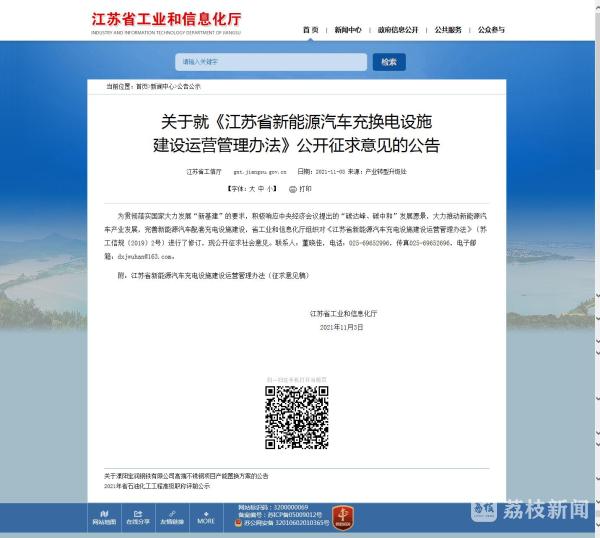600x538 pixels.
Task: Go to the 首页 home tab
Action: point(311,30)
